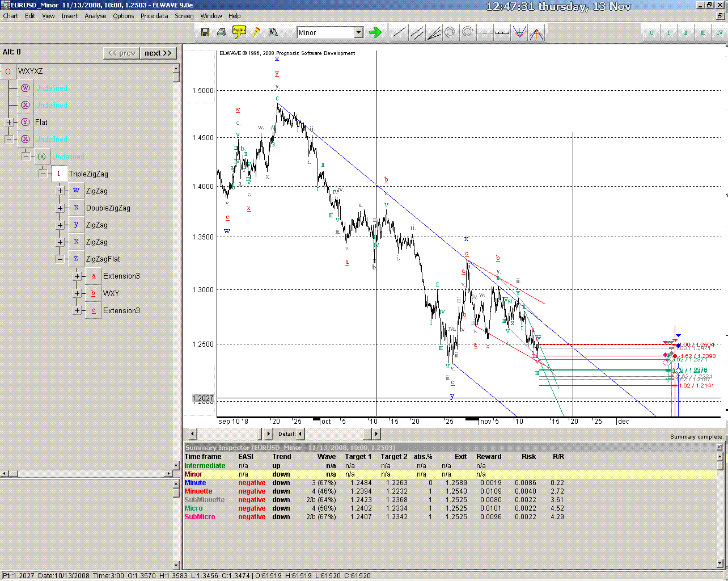Open the print preview magnifier icon
728x581 pixels.
click(273, 32)
